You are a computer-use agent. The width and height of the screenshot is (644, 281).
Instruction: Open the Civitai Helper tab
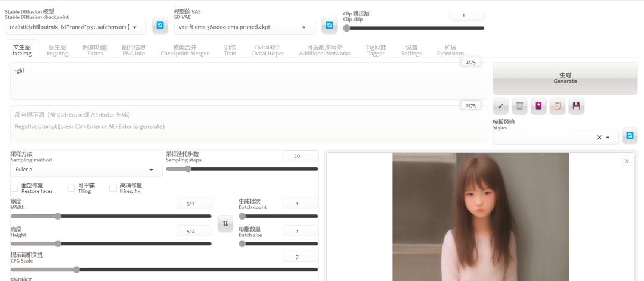tap(267, 50)
